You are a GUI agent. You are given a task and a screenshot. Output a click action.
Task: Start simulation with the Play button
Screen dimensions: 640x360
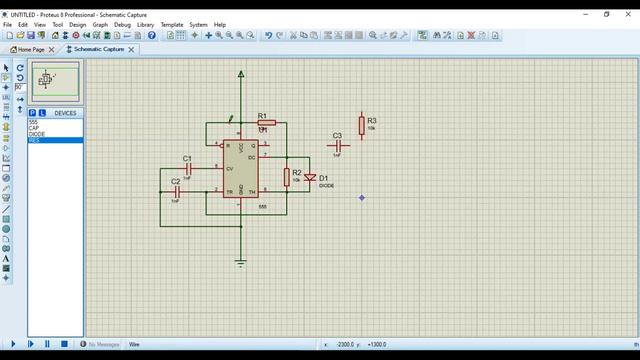pos(13,344)
